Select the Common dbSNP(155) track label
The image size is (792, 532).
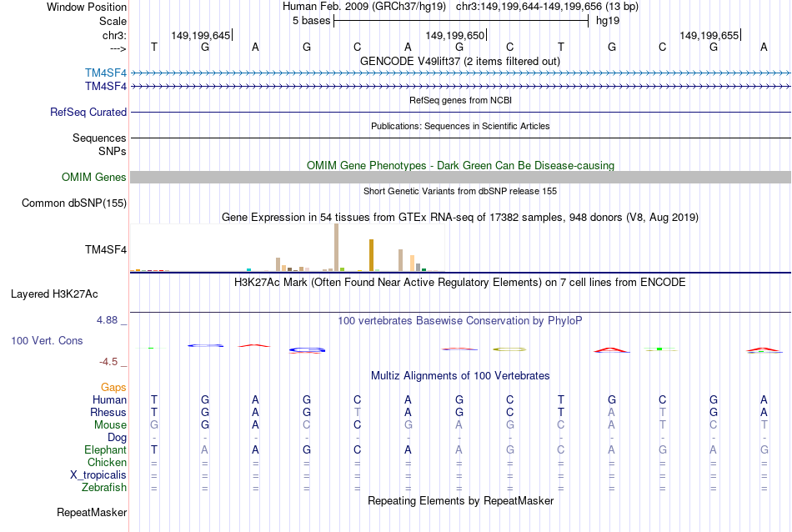point(74,203)
